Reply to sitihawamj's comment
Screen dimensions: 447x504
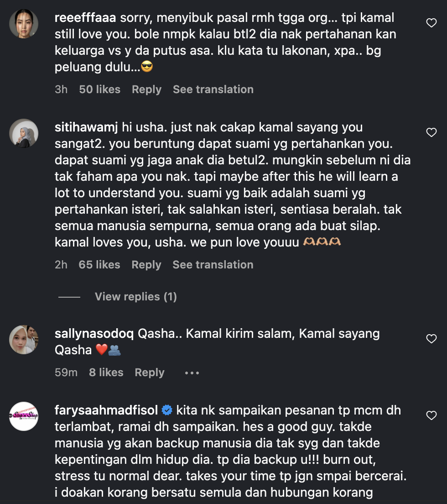pos(146,265)
